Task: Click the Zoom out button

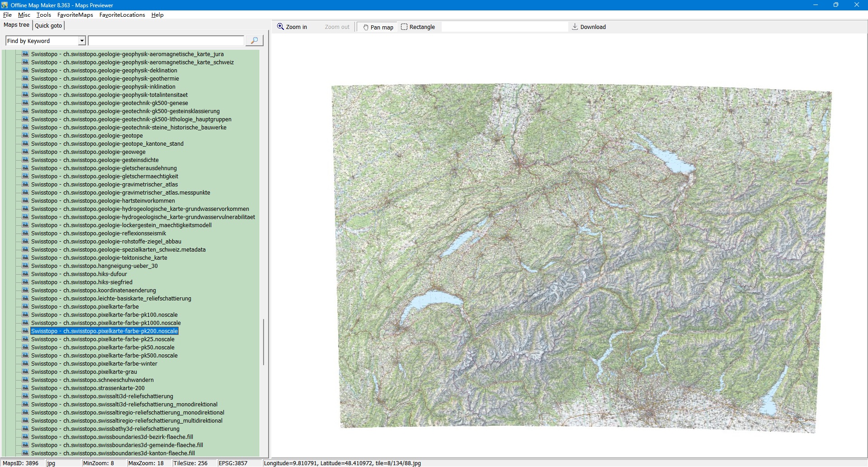Action: tap(337, 27)
